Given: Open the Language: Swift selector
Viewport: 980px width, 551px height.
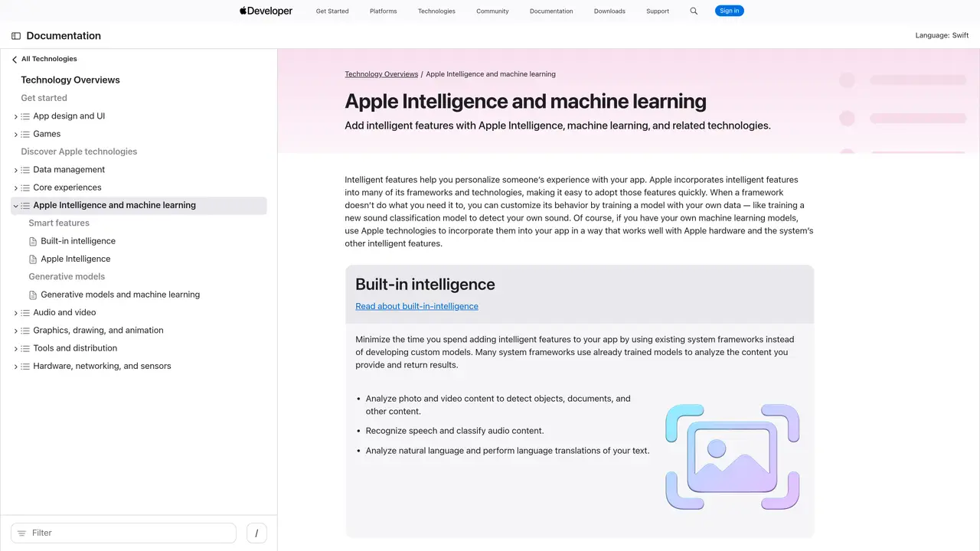Looking at the screenshot, I should 942,36.
